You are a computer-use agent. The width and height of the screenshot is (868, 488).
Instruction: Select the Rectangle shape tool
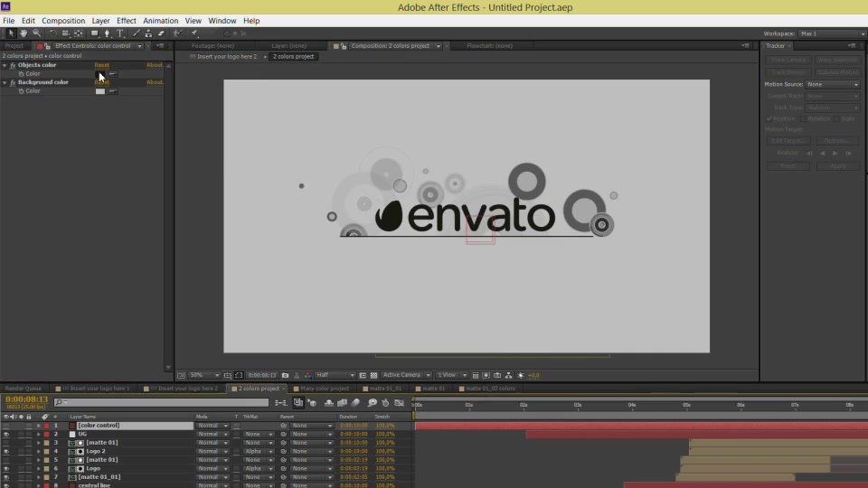[95, 33]
